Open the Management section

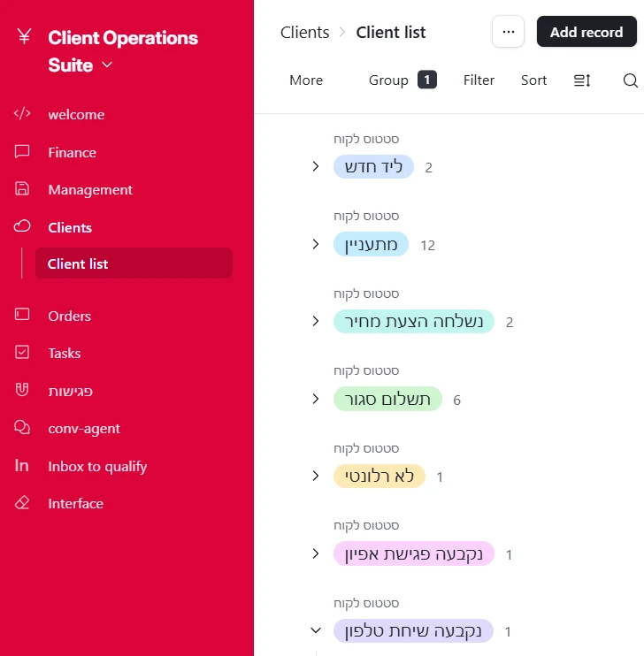(x=90, y=190)
